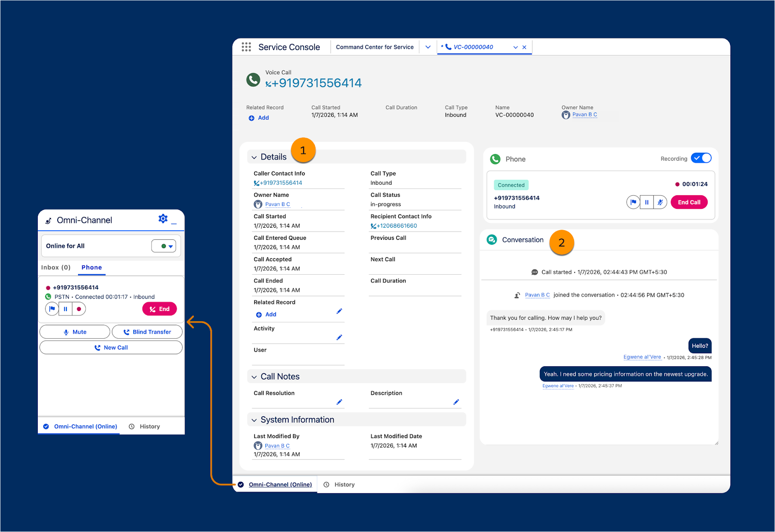Click Omni-Channel (Online) in widget footer
Image resolution: width=775 pixels, height=532 pixels.
[x=80, y=426]
